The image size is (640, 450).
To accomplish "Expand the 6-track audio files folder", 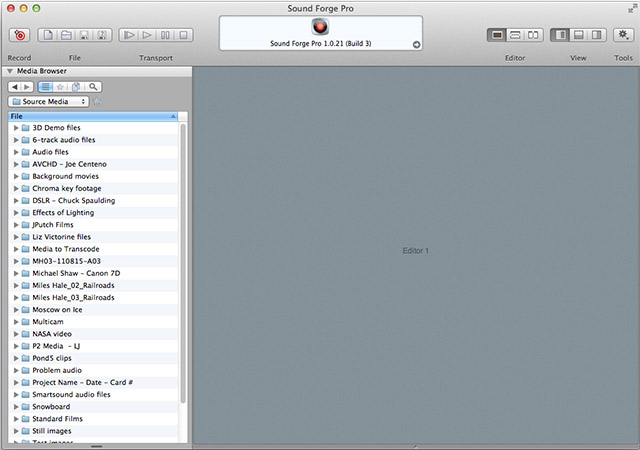I will point(16,140).
